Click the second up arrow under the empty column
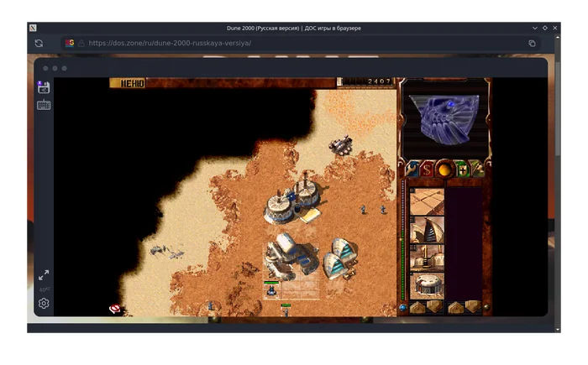588x365 pixels. (x=455, y=308)
